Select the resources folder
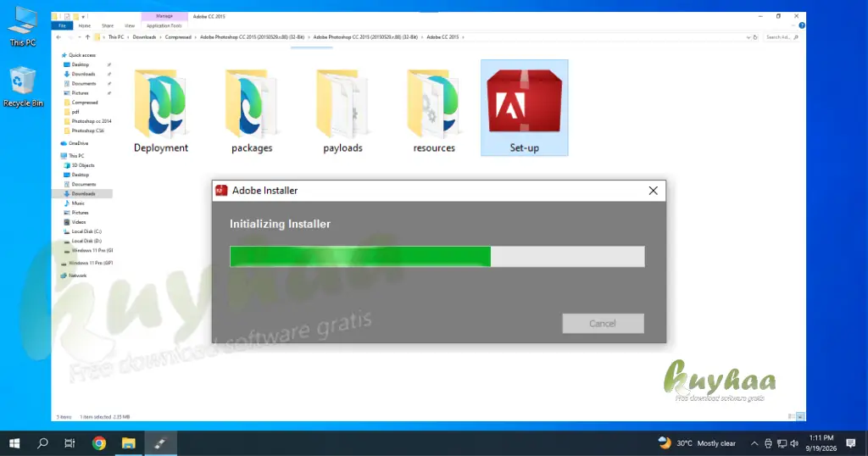This screenshot has height=456, width=868. click(x=434, y=111)
